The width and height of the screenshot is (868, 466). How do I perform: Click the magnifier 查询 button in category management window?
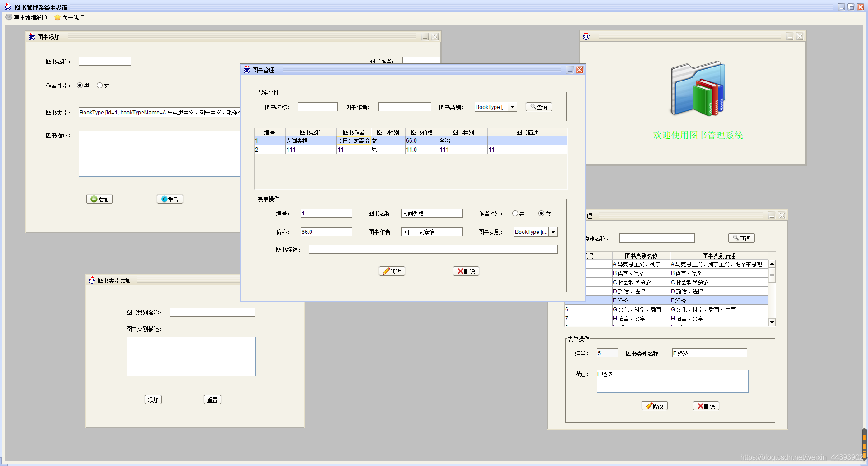coord(741,238)
